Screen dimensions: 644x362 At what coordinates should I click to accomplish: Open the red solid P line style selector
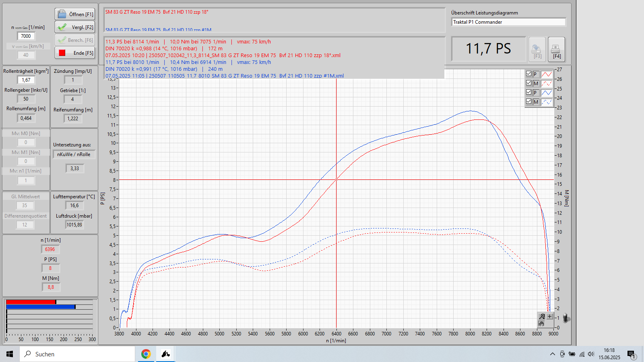pyautogui.click(x=547, y=74)
